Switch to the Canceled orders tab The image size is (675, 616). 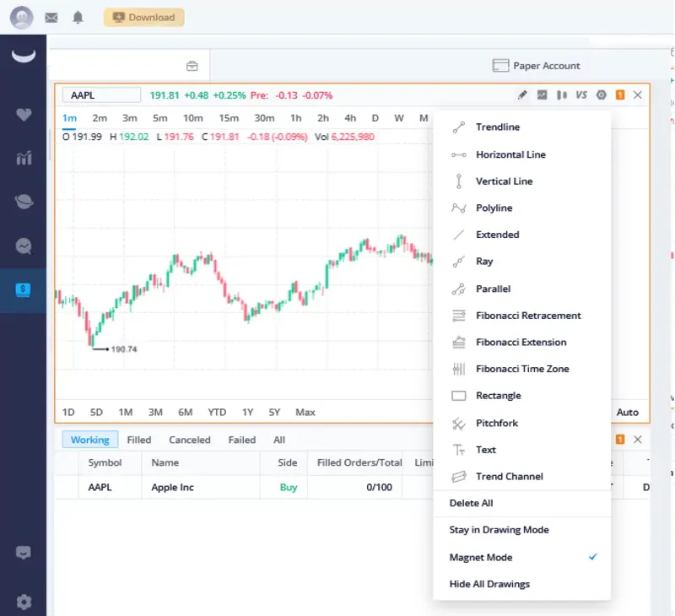click(x=189, y=440)
